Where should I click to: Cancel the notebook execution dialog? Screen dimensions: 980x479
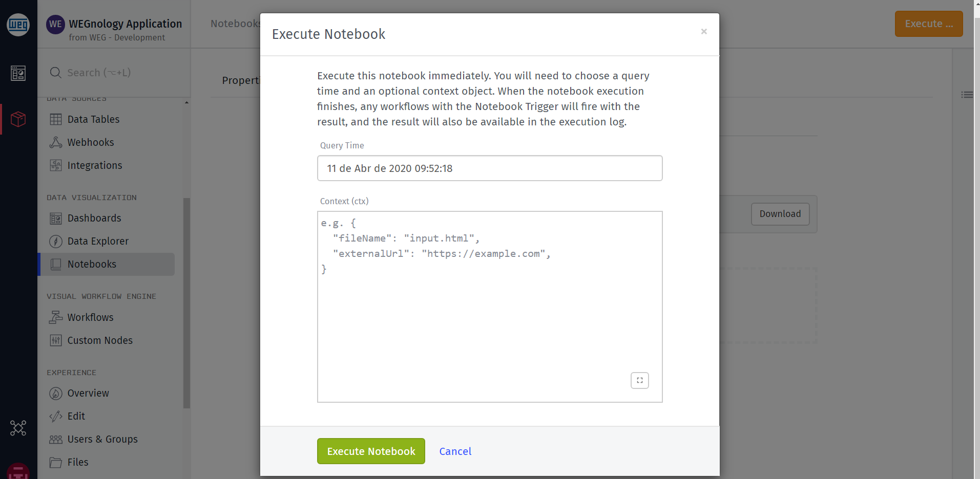click(455, 451)
